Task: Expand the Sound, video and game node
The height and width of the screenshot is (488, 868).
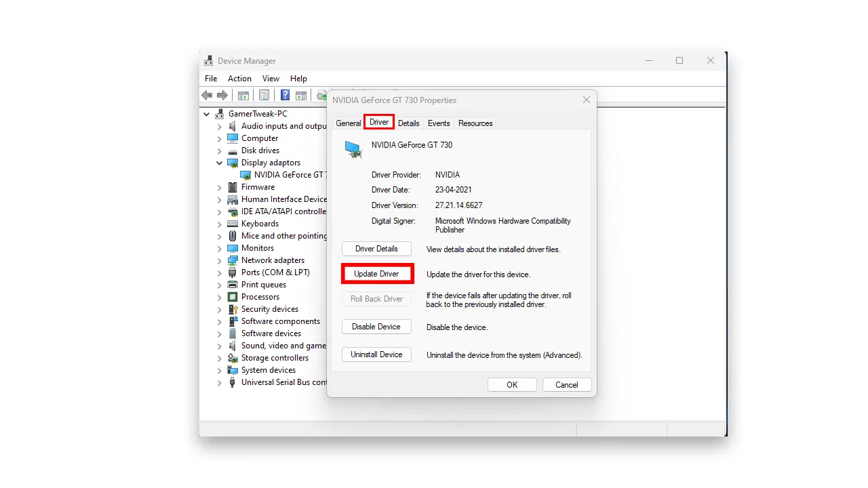Action: coord(219,346)
